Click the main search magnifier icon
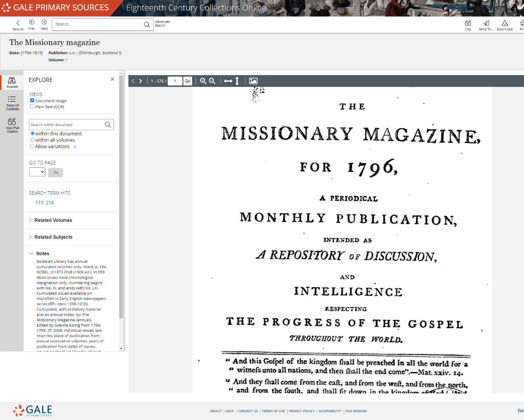The width and height of the screenshot is (524, 420). pos(147,24)
